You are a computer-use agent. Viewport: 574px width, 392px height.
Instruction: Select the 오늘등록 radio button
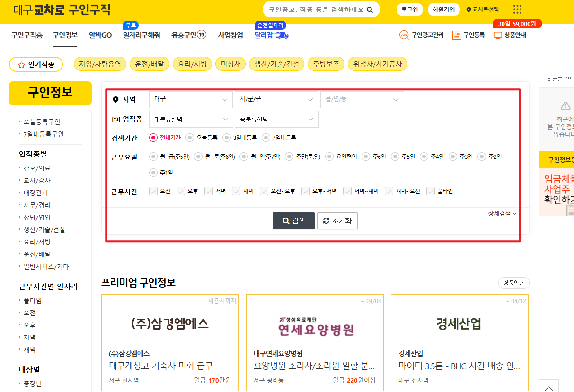(x=190, y=138)
